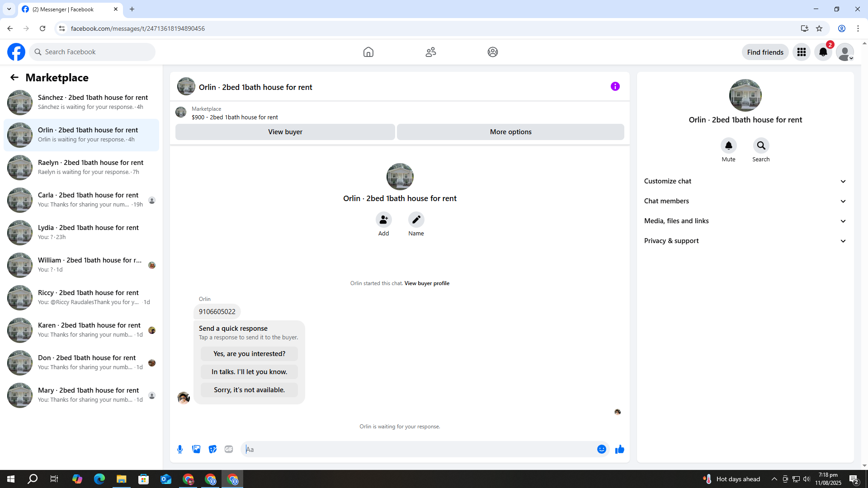Viewport: 868px width, 488px height.
Task: Click the View buyer profile link
Action: 426,283
